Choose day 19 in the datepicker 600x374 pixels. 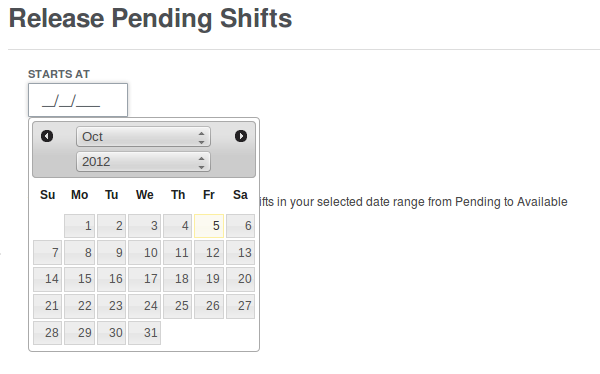pos(209,279)
